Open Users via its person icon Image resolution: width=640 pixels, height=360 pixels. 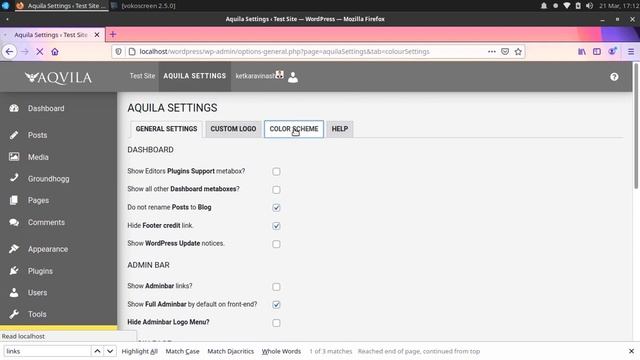[14, 292]
